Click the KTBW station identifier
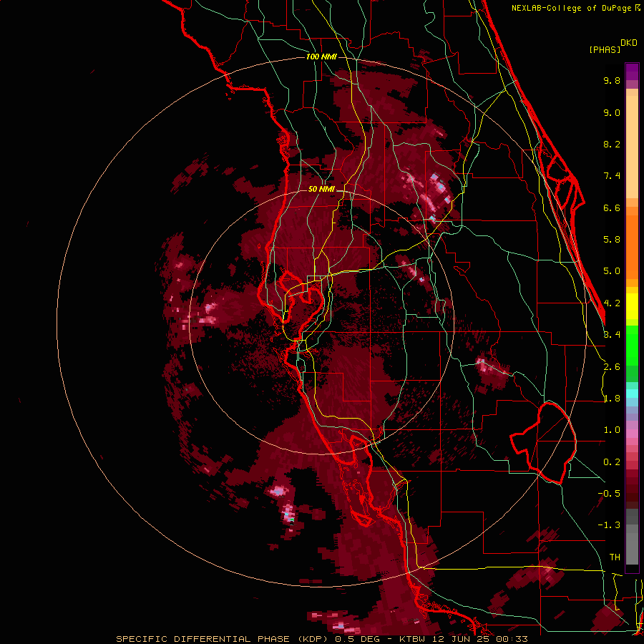This screenshot has height=644, width=644. click(x=412, y=639)
